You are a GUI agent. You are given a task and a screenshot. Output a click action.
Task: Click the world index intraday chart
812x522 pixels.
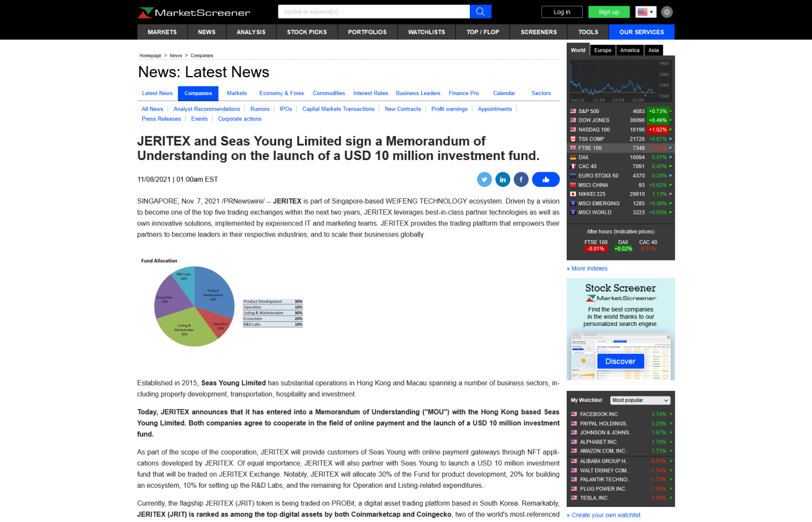pos(620,80)
